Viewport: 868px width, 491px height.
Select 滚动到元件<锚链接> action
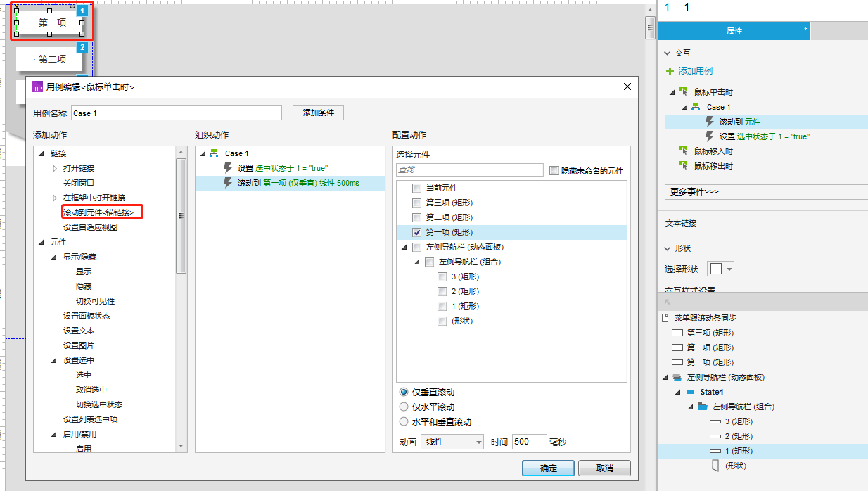[x=98, y=212]
